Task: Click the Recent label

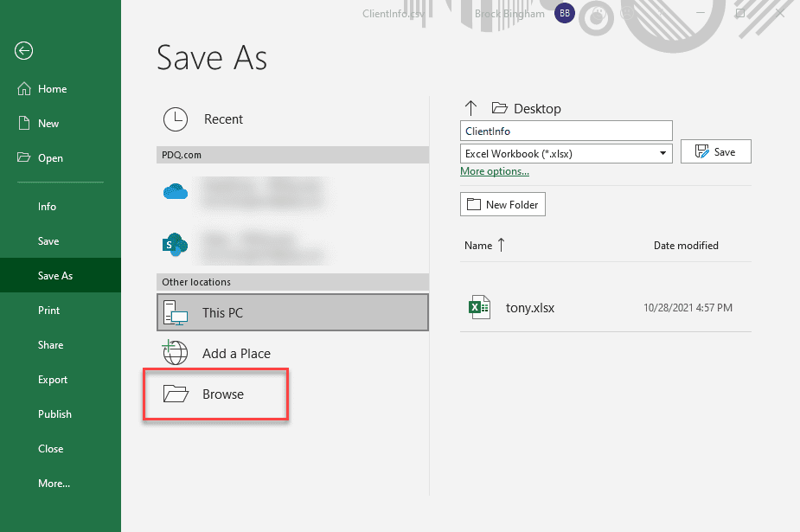Action: point(223,119)
